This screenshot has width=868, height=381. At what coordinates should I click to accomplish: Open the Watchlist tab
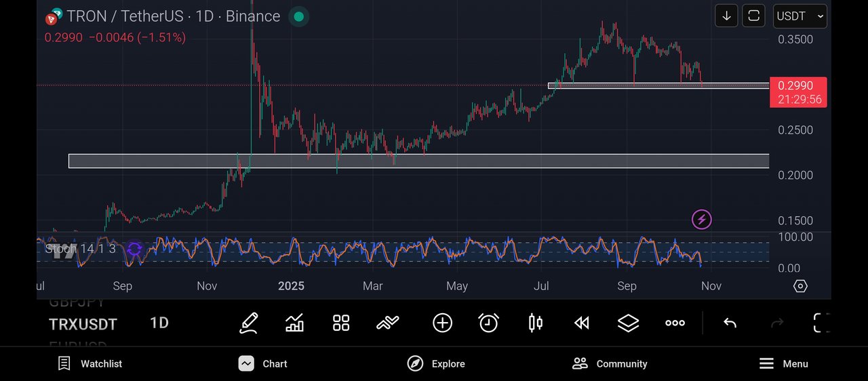point(90,364)
